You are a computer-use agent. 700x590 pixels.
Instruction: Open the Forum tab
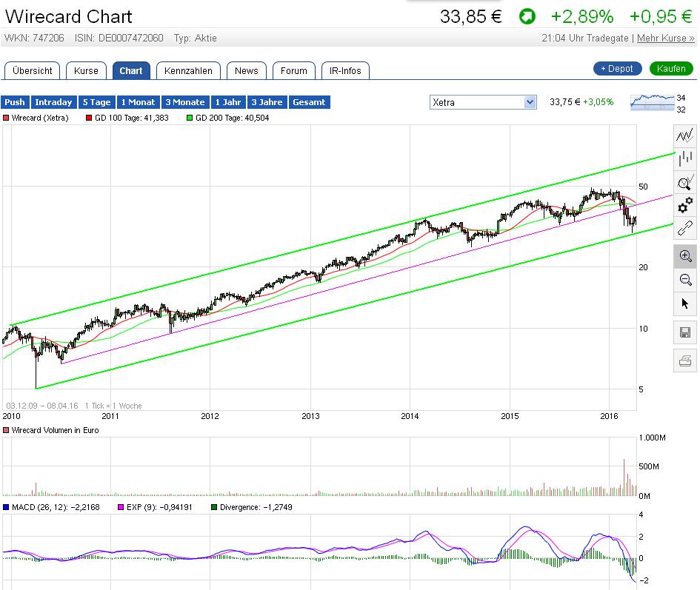(293, 70)
